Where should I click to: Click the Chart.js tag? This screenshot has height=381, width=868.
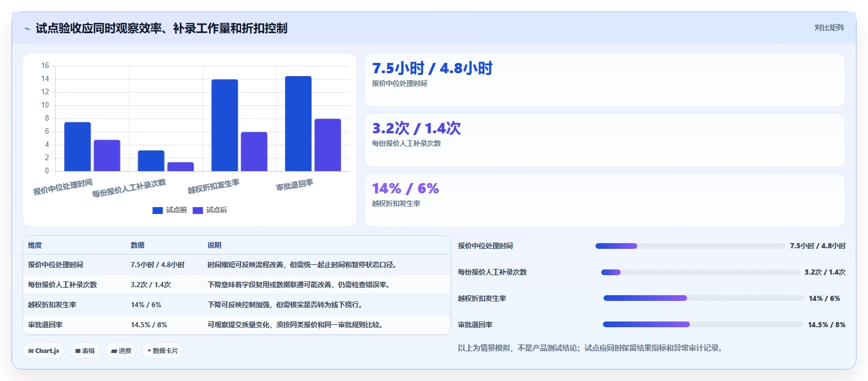[x=44, y=351]
